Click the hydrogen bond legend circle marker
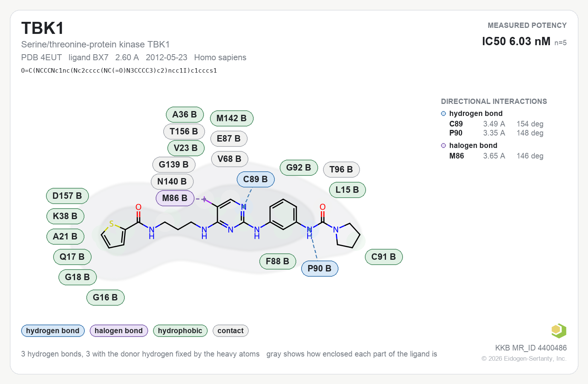The image size is (588, 384). coord(444,114)
